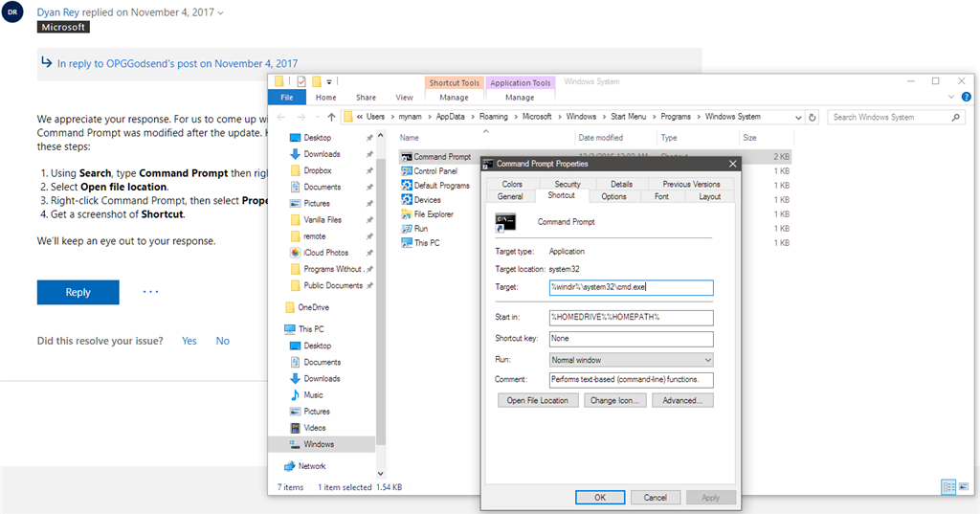Click the DR avatar of Dyan Rey
980x514 pixels.
(12, 11)
